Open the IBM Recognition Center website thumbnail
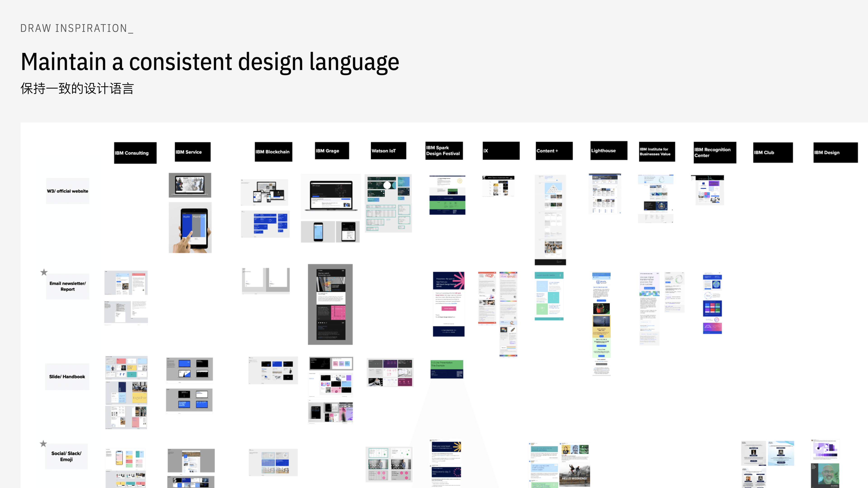868x488 pixels. (x=707, y=190)
